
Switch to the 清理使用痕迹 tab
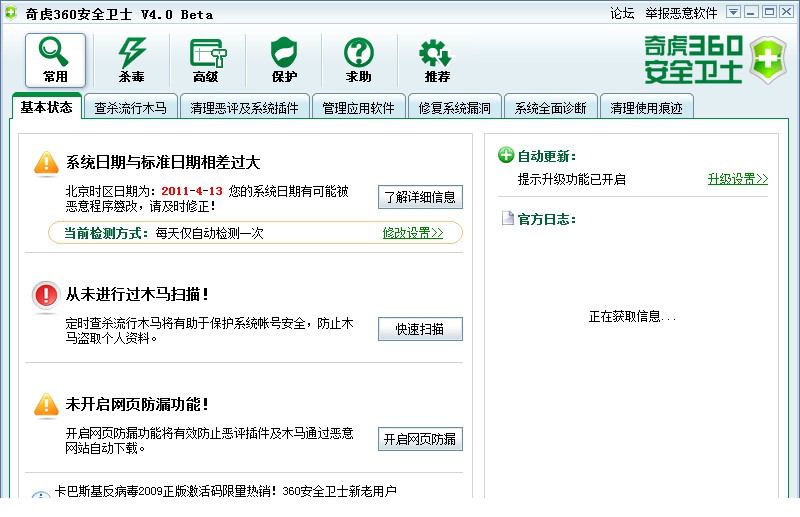(x=646, y=107)
